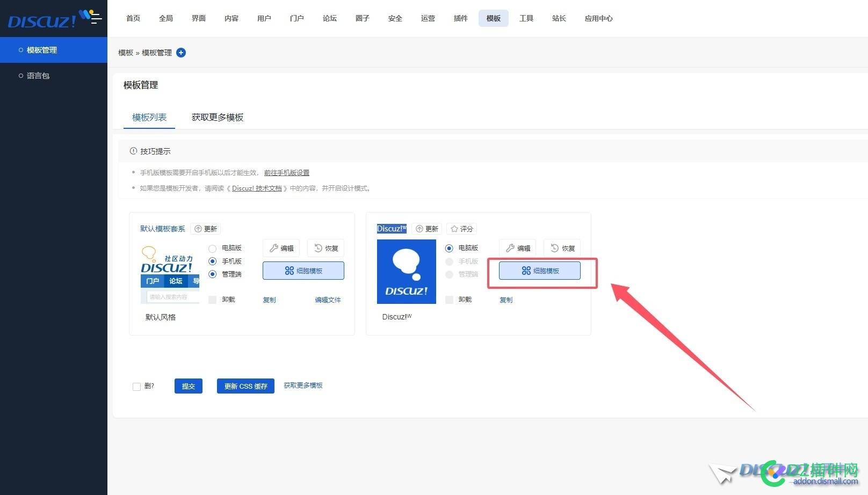Click 默认模板套系 template title
This screenshot has width=868, height=495.
[163, 229]
